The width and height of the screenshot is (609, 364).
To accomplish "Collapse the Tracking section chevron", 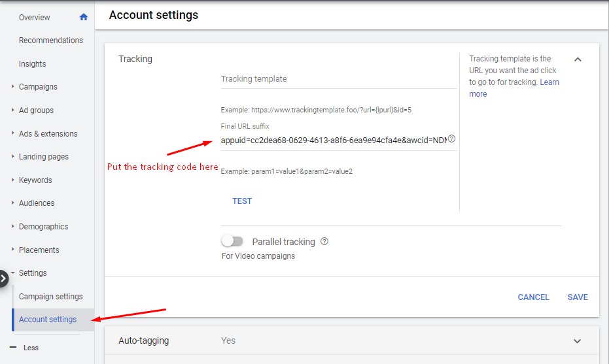I will (578, 59).
